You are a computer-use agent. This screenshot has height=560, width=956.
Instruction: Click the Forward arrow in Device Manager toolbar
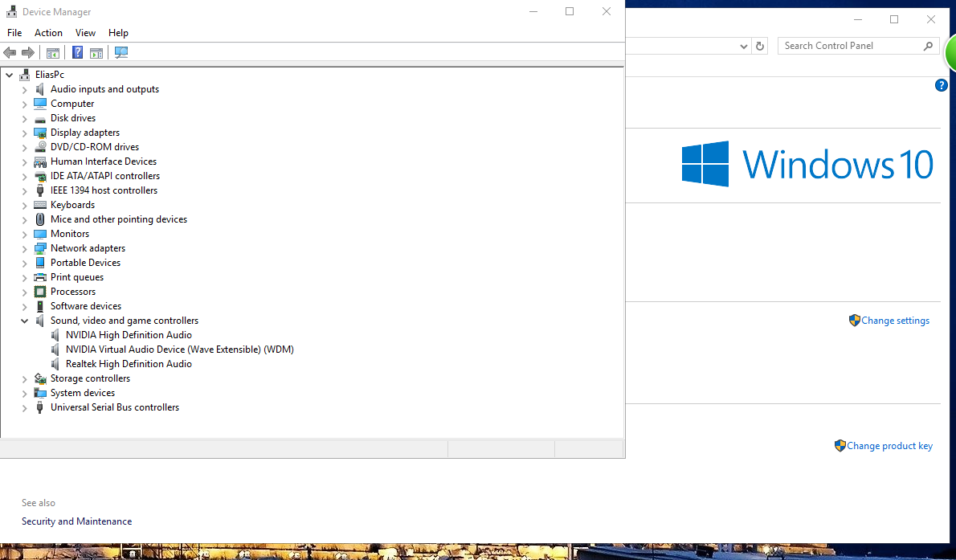tap(28, 52)
